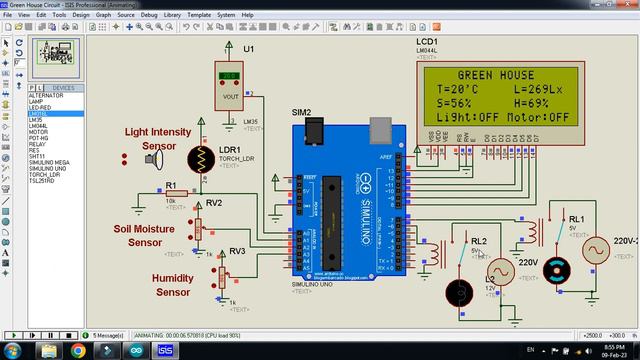Click the X-Mirror horizontal flip icon

(x=19, y=75)
